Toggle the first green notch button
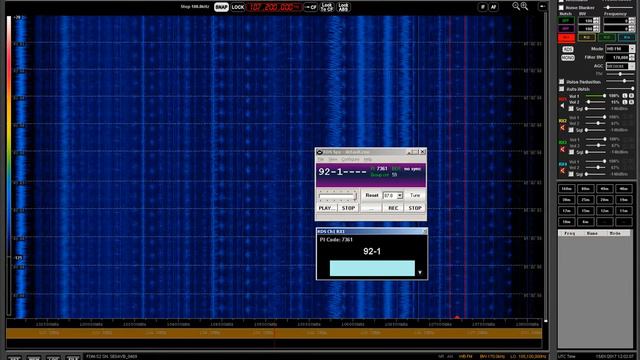This screenshot has width=640, height=360. [x=566, y=20]
